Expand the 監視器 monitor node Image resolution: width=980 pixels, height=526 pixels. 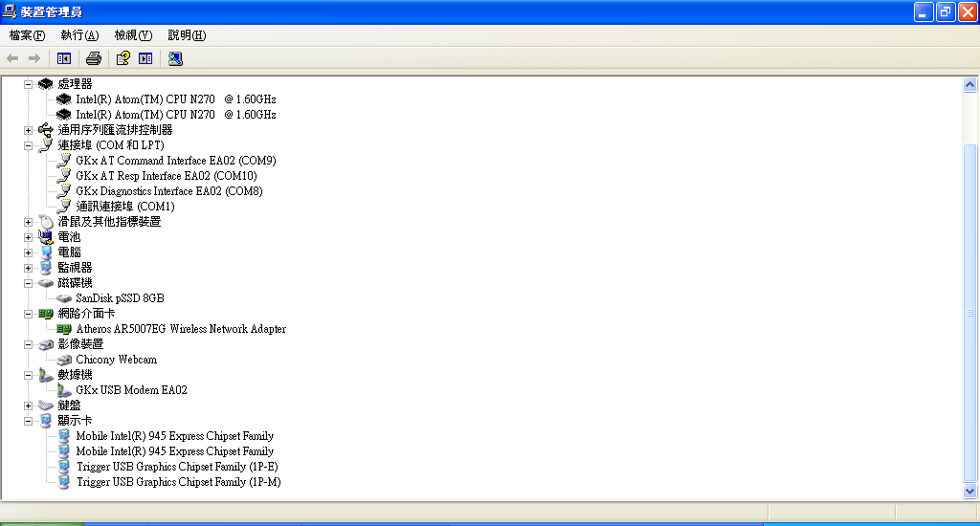pos(28,268)
